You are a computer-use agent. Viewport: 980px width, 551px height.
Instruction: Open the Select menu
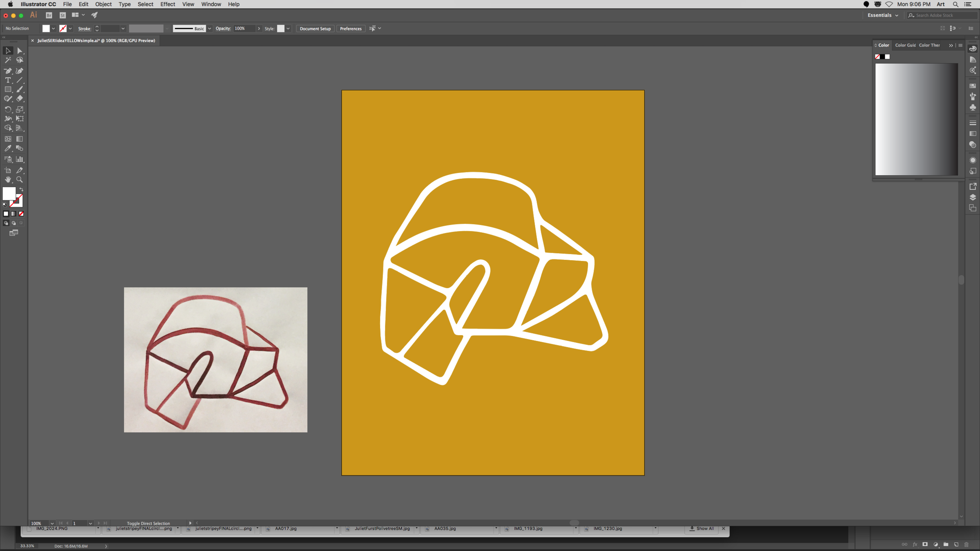click(x=145, y=4)
